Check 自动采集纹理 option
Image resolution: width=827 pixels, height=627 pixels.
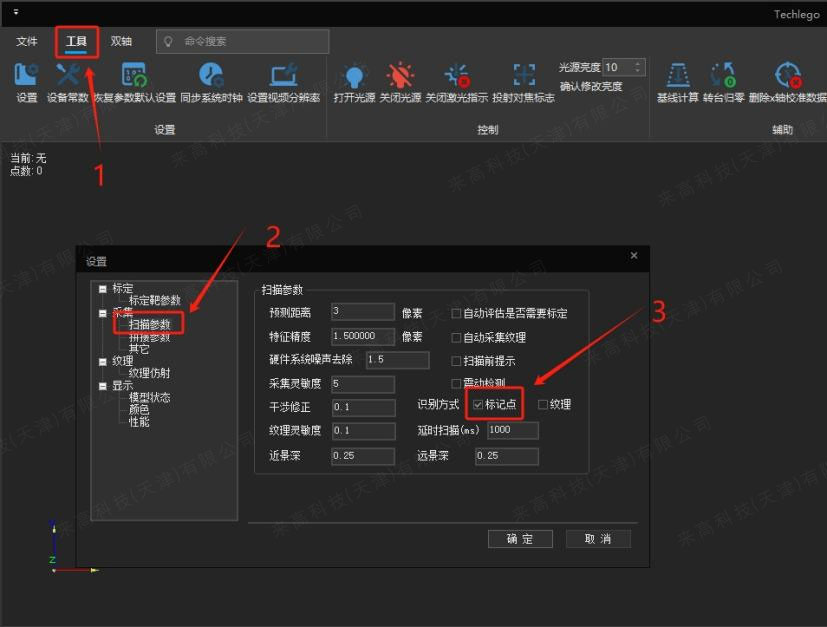[x=457, y=337]
